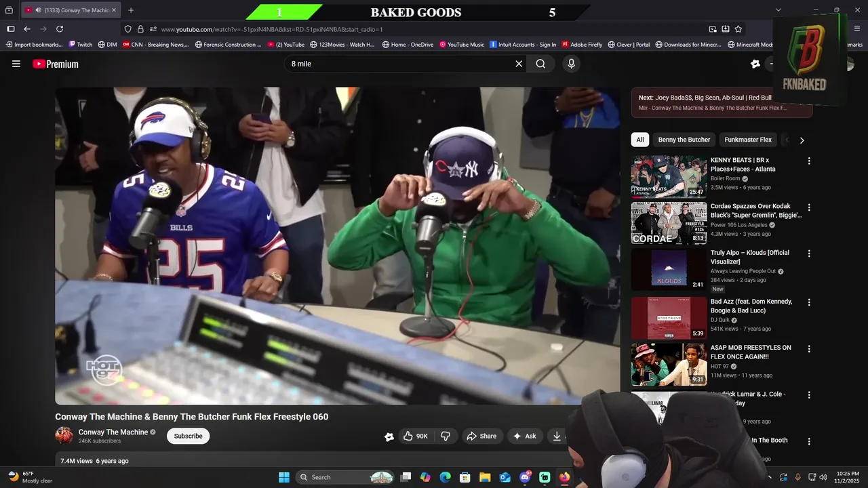The width and height of the screenshot is (868, 488).
Task: Open options for Truly Alpo Klouds video
Action: click(808, 253)
